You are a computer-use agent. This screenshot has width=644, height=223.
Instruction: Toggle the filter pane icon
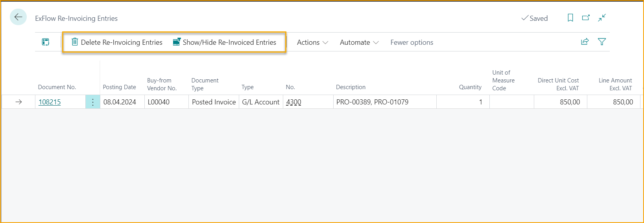pos(602,42)
